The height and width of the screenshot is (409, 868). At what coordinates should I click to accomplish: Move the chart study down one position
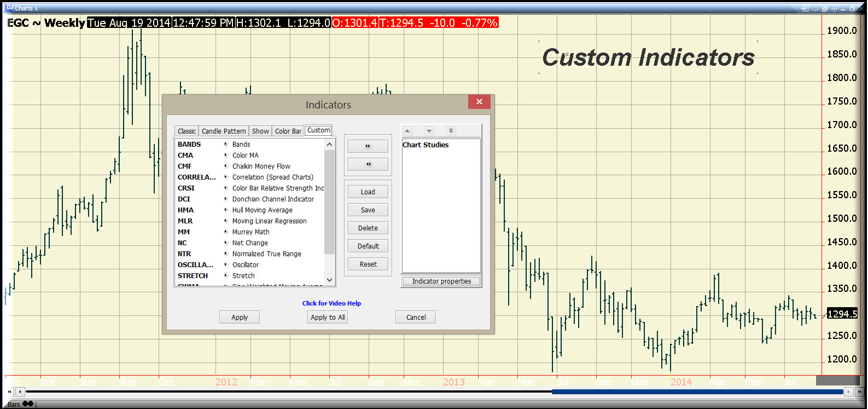pos(429,131)
